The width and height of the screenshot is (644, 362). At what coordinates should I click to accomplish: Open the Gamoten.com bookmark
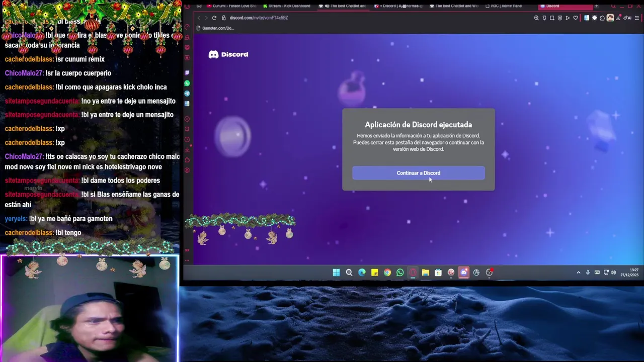pyautogui.click(x=215, y=28)
